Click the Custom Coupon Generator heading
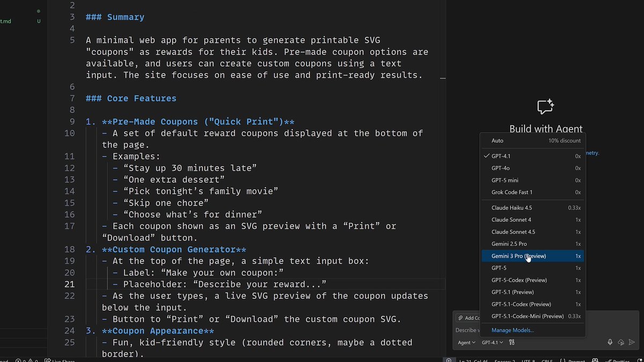This screenshot has height=362, width=644. point(166,249)
